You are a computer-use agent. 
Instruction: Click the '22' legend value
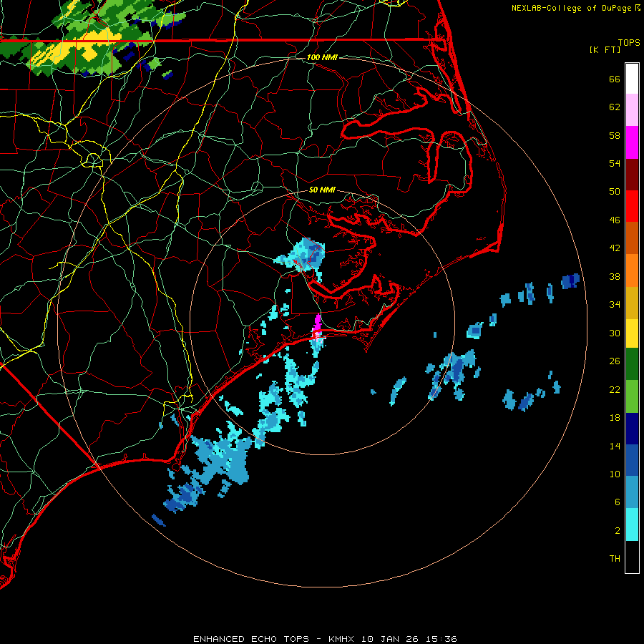(615, 389)
